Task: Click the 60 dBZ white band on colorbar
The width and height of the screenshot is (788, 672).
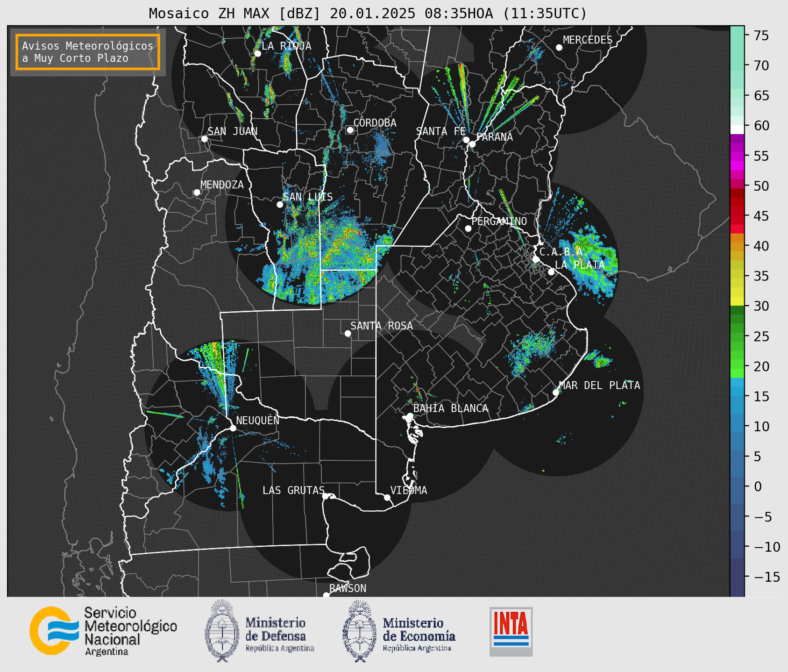Action: pos(737,129)
